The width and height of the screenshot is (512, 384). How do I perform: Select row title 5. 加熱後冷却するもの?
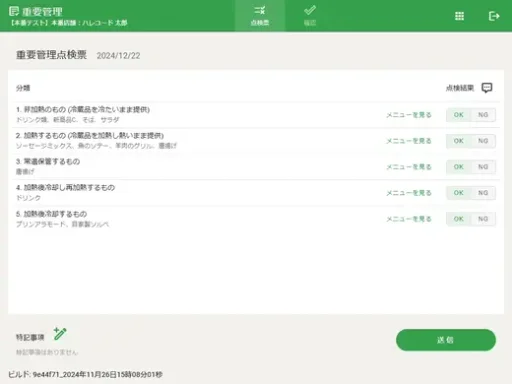click(51, 214)
